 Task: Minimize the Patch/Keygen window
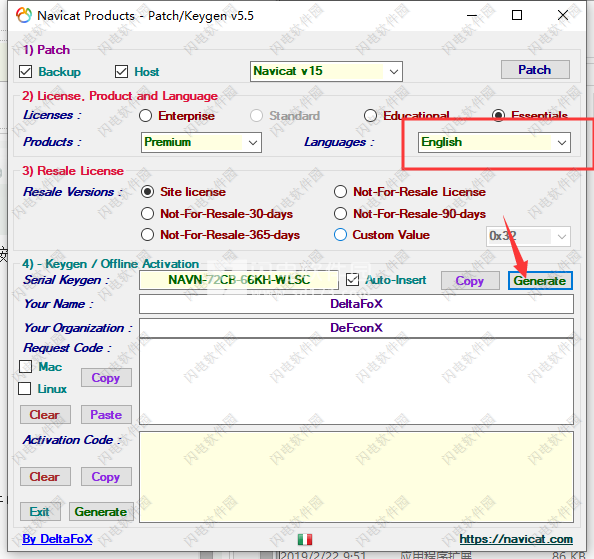click(x=472, y=16)
